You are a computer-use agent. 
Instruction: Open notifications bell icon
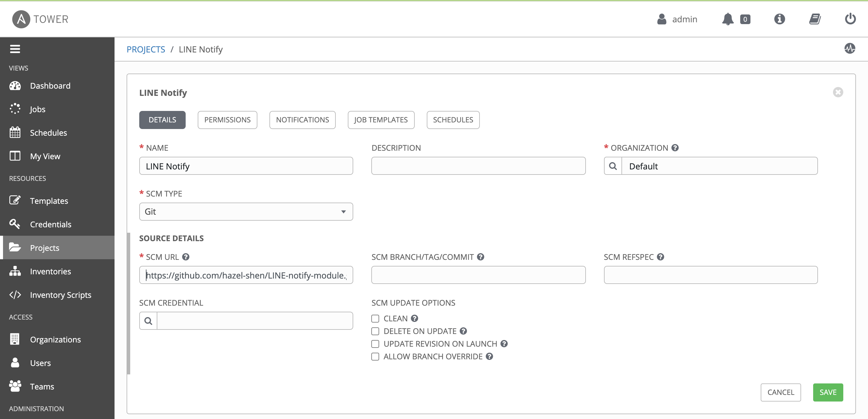tap(728, 19)
